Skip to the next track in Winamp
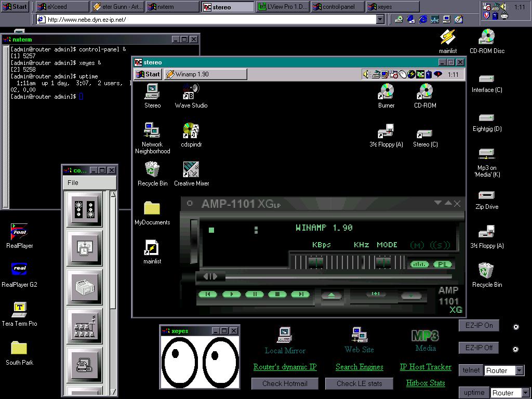The width and height of the screenshot is (532, 399). [300, 294]
